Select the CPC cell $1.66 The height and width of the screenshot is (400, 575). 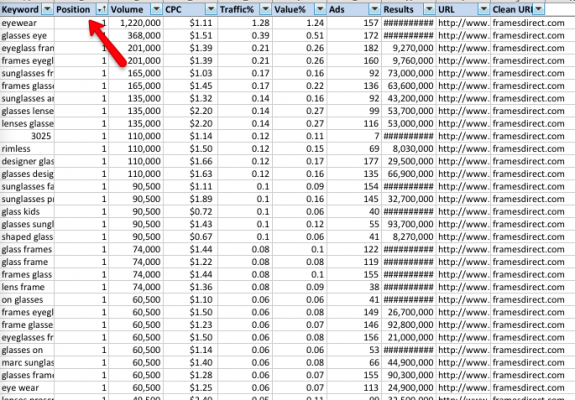coord(190,161)
